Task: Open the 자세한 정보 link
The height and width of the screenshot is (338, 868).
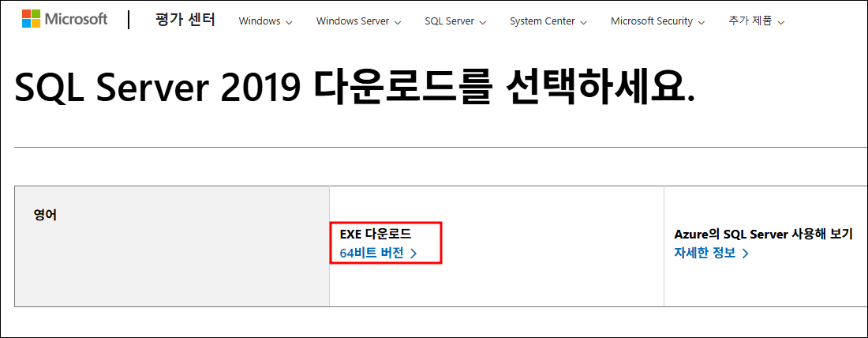Action: click(705, 253)
